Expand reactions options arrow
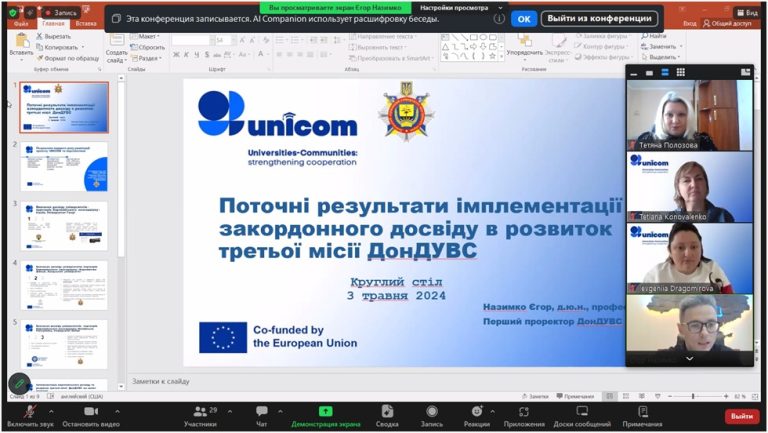 pos(492,411)
